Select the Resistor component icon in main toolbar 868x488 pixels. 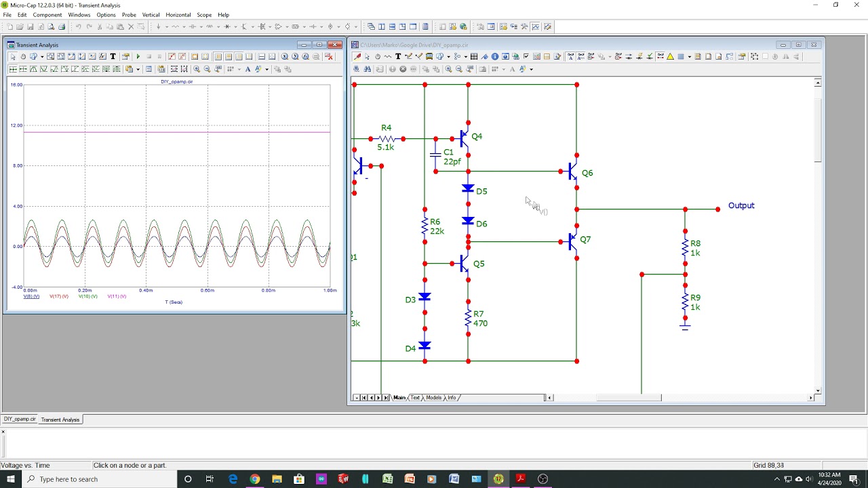point(176,26)
